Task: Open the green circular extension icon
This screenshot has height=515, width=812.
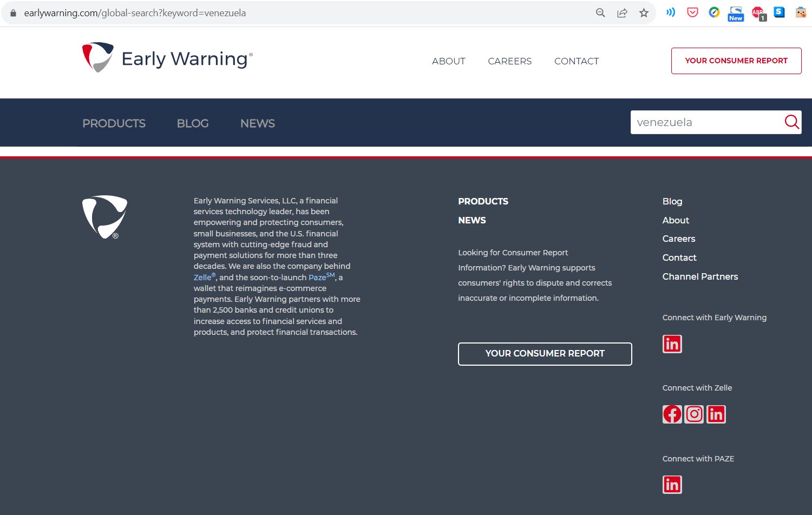Action: click(714, 12)
